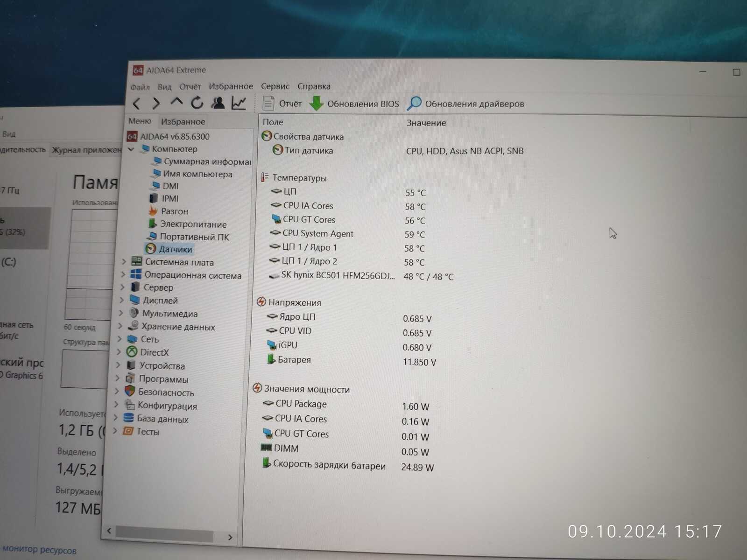Select Имя компьютера tree item

click(191, 174)
